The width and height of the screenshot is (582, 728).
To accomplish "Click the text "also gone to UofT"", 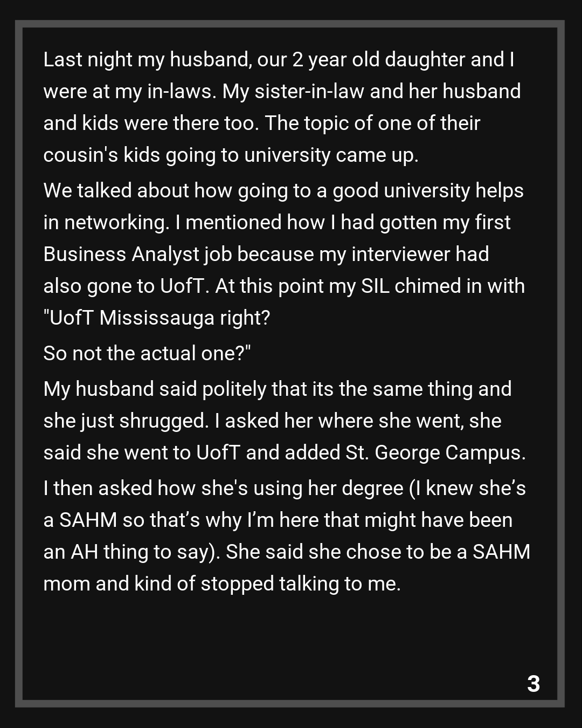I will coord(126,286).
